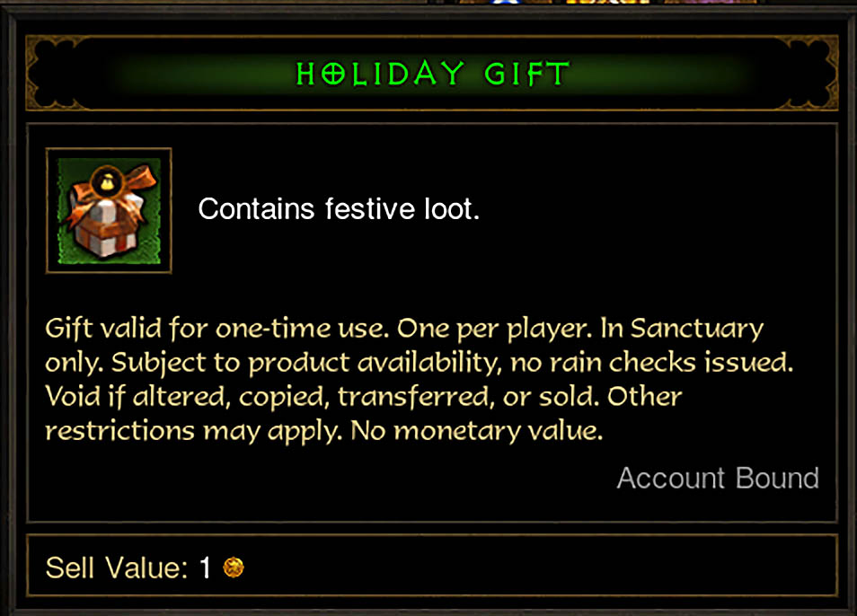Click the sell value number 1

click(x=205, y=568)
